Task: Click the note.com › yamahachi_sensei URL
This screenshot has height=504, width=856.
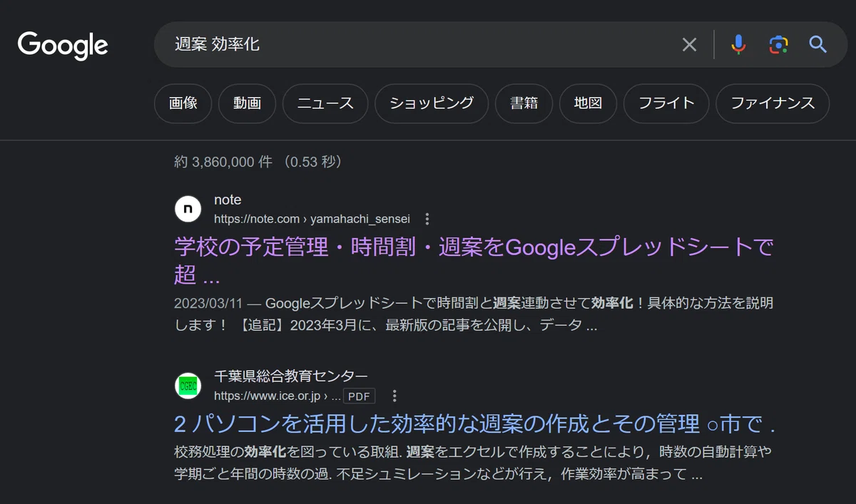Action: pyautogui.click(x=312, y=219)
